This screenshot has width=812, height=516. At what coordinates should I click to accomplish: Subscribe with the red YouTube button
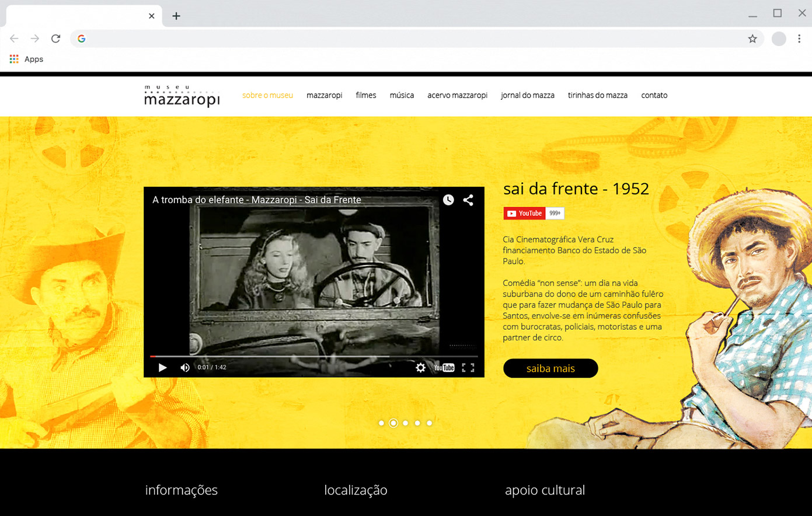[x=524, y=213]
